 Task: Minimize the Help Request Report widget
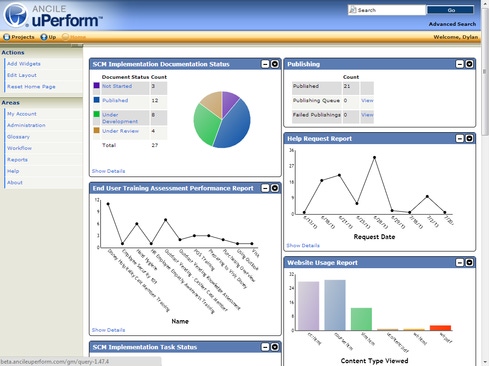coord(460,138)
